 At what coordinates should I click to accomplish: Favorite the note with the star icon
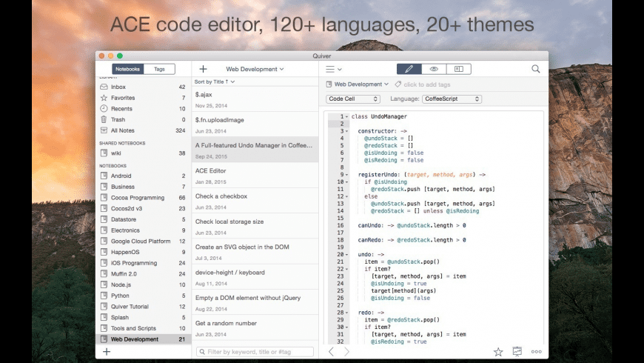[x=498, y=352]
